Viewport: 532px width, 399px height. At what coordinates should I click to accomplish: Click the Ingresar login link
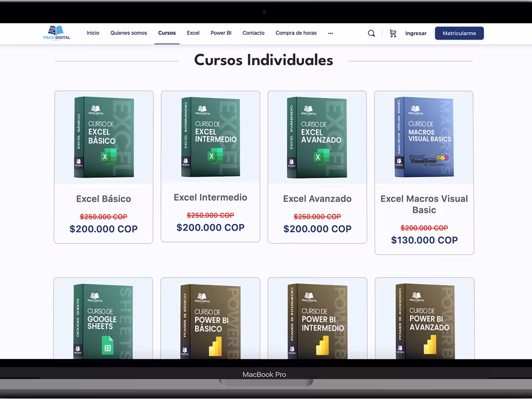[x=416, y=33]
